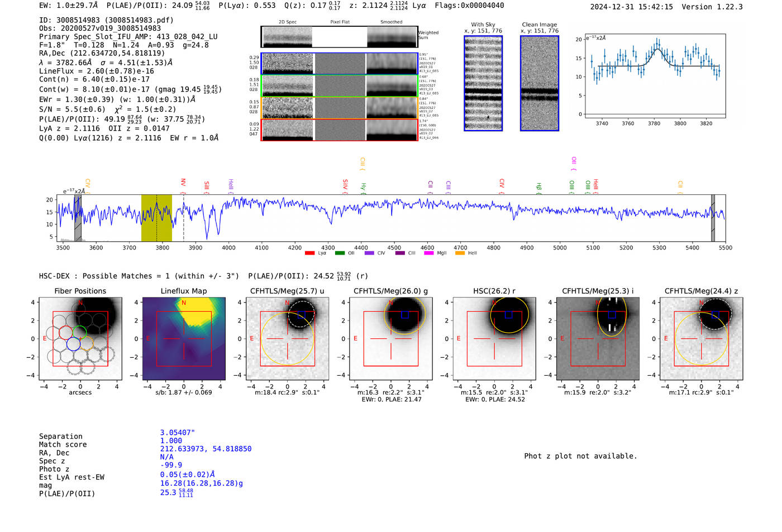Click the green OII legend swatch
Screen dimensions: 782x532
(340, 253)
